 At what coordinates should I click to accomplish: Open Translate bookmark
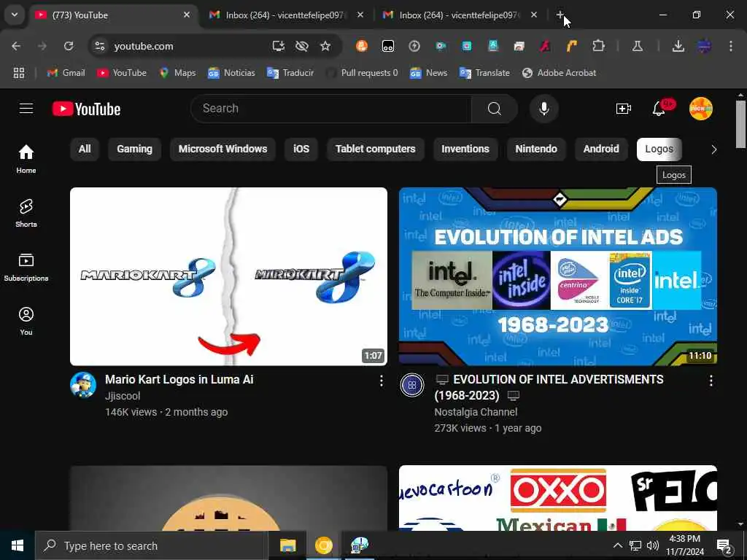(x=484, y=73)
